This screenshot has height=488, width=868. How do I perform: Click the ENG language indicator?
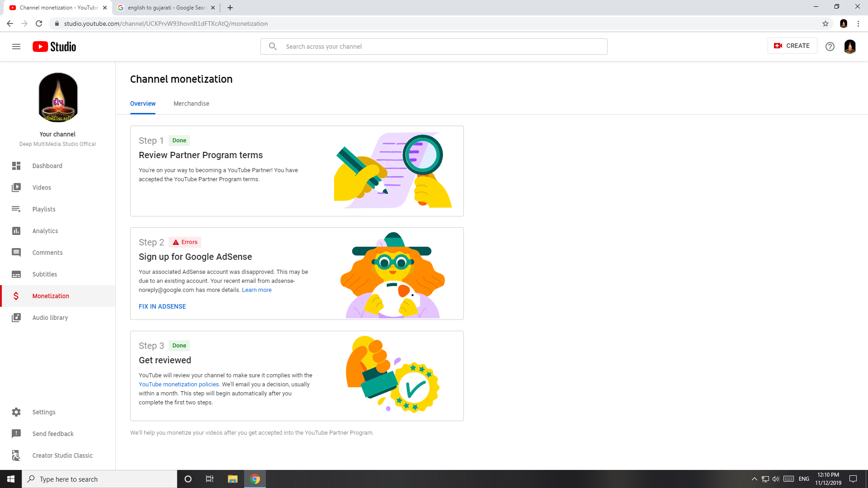point(804,479)
